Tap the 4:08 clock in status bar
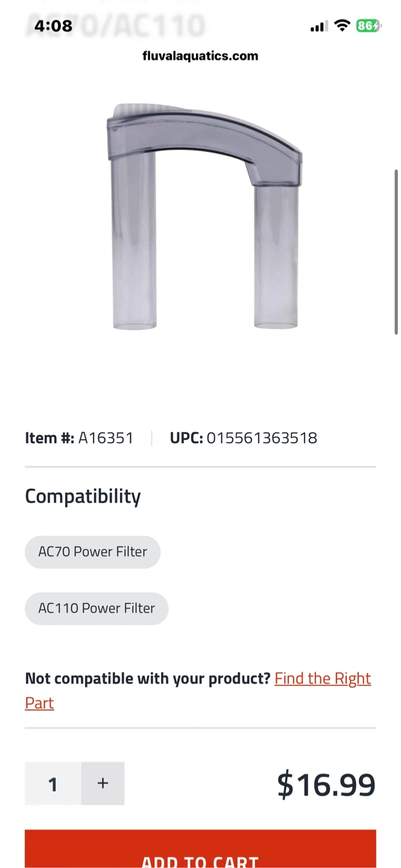 53,26
